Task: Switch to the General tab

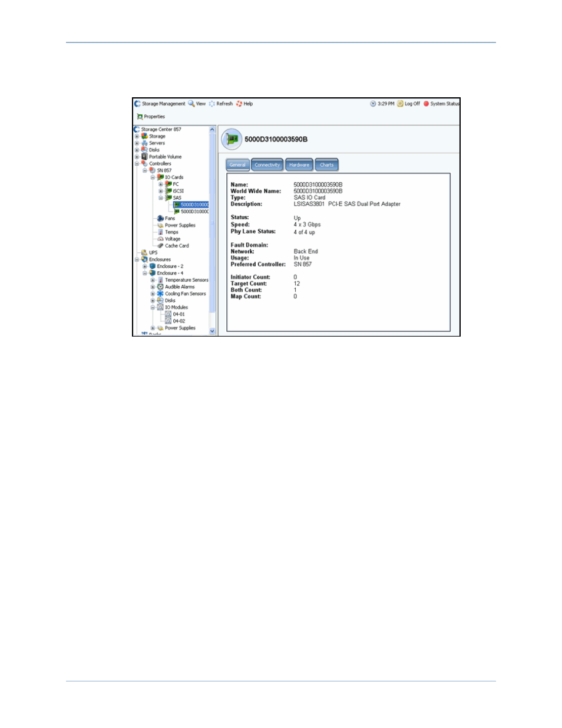Action: point(238,165)
